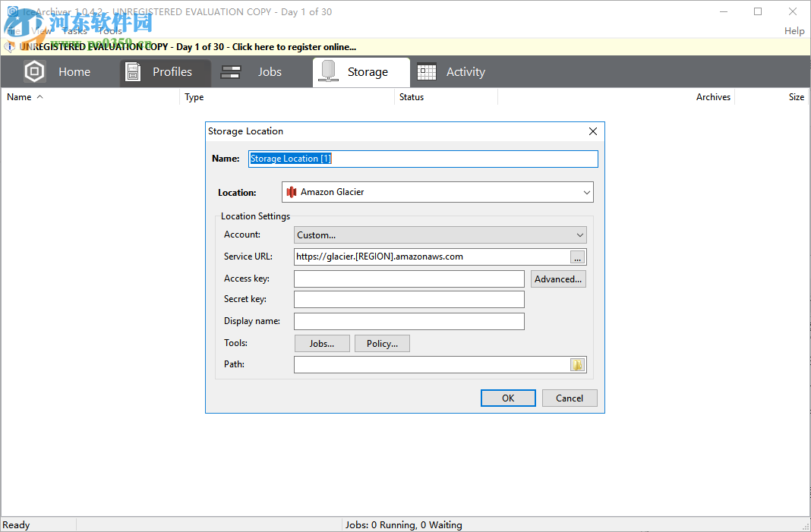The width and height of the screenshot is (811, 532).
Task: Click the Profiles document icon
Action: point(133,72)
